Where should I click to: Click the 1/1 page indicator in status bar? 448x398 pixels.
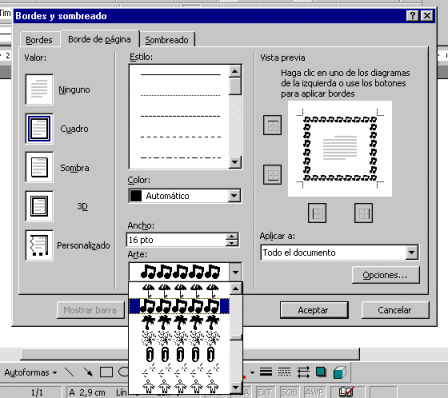coord(37,393)
